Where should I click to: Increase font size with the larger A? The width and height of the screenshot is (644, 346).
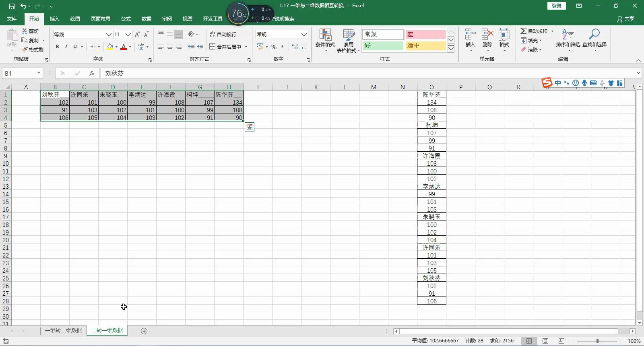click(x=137, y=35)
